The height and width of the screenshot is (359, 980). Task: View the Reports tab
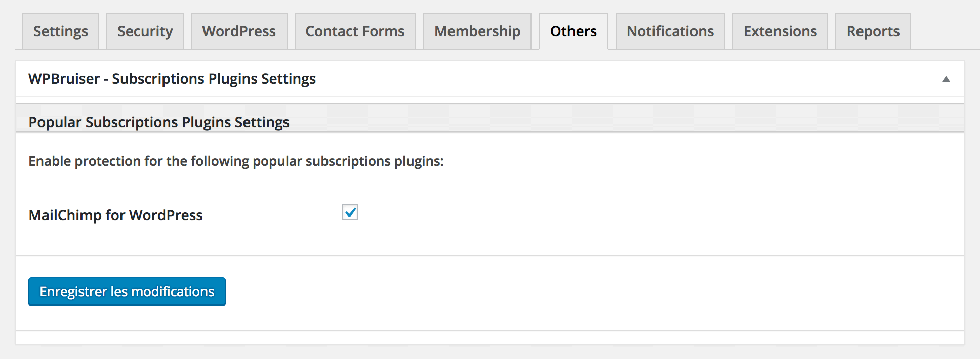873,31
